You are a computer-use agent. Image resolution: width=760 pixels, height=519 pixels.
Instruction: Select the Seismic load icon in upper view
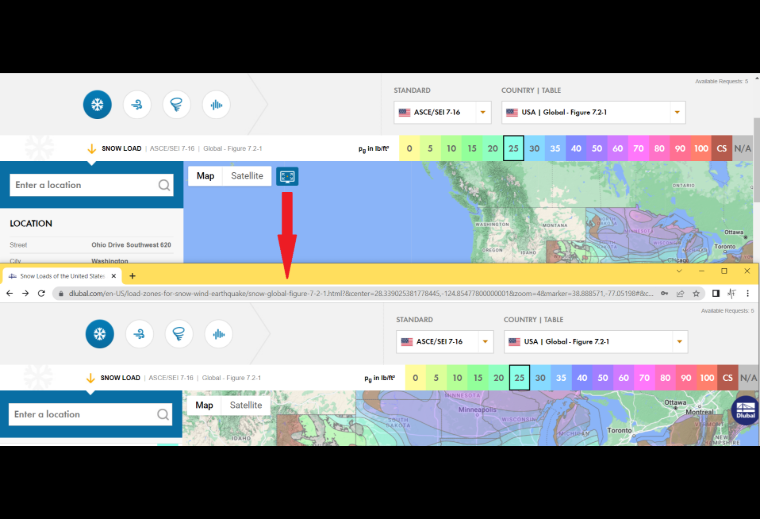(x=216, y=105)
